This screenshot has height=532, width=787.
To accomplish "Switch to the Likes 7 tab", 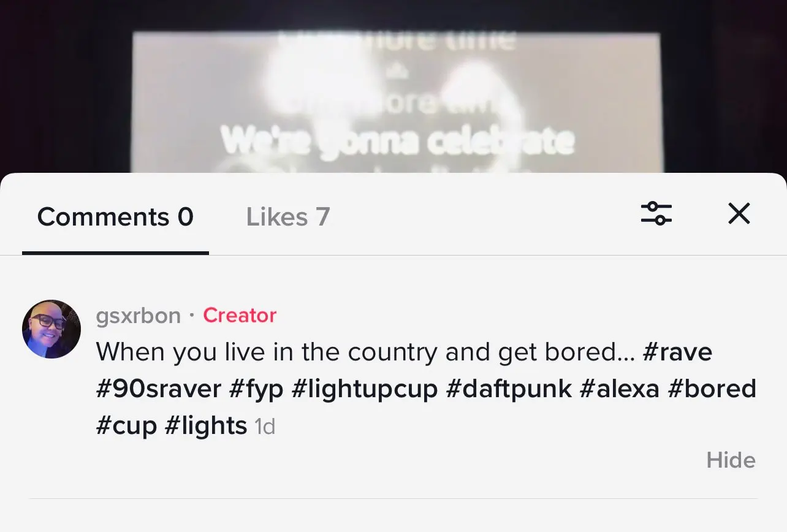I will tap(288, 217).
